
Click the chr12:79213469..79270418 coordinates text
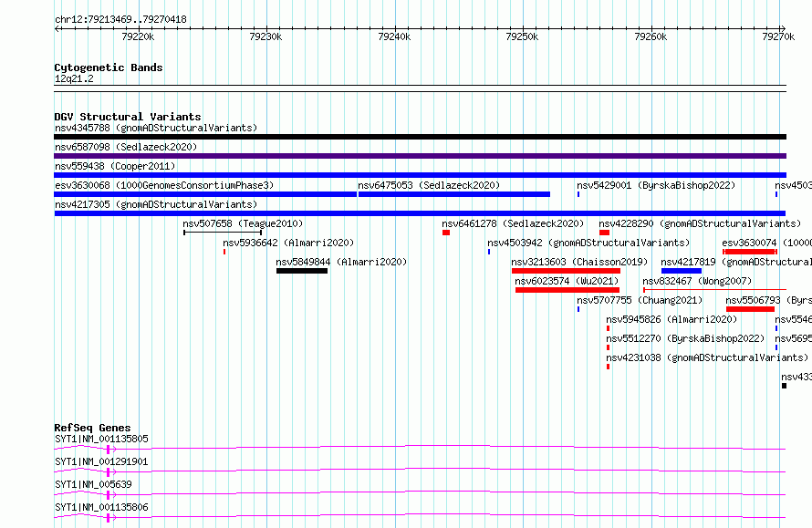click(x=120, y=19)
